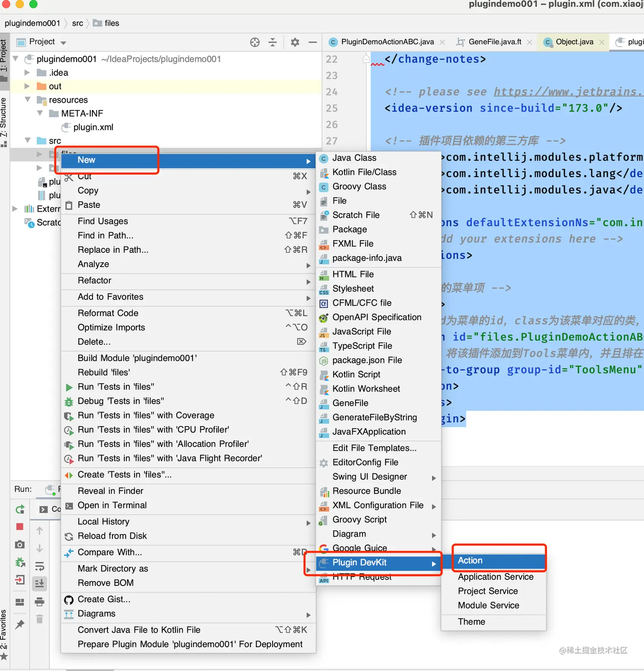
Task: Open the Refactor submenu
Action: click(x=188, y=281)
